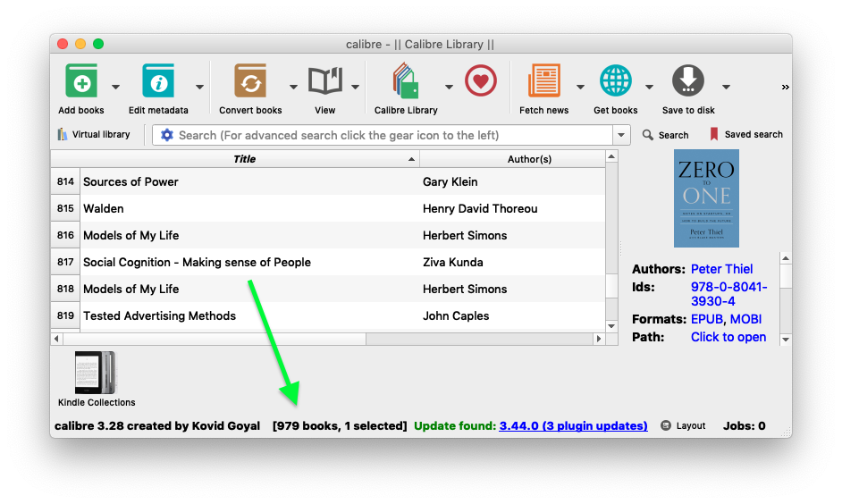Show hidden toolbar items chevron

pyautogui.click(x=785, y=87)
